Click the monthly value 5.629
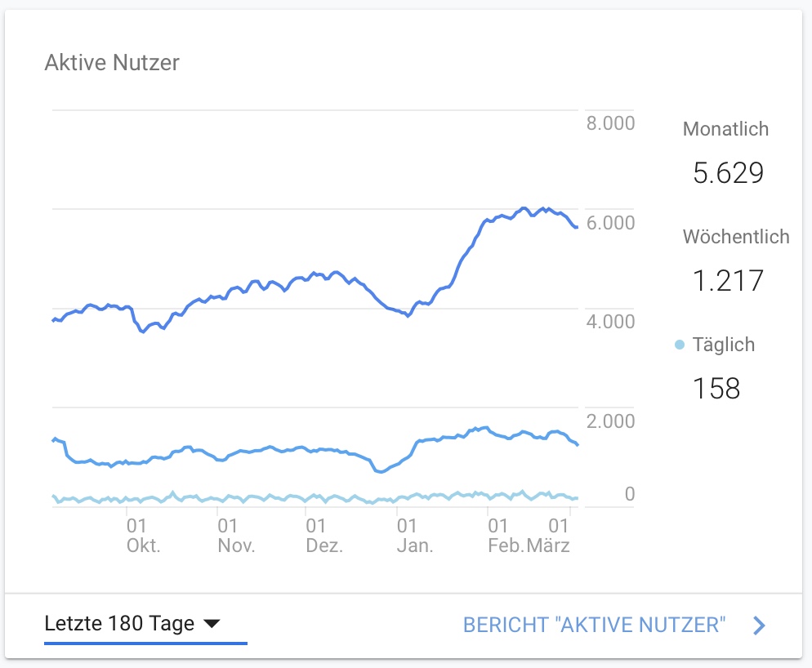Screen dimensions: 812x668 728,173
